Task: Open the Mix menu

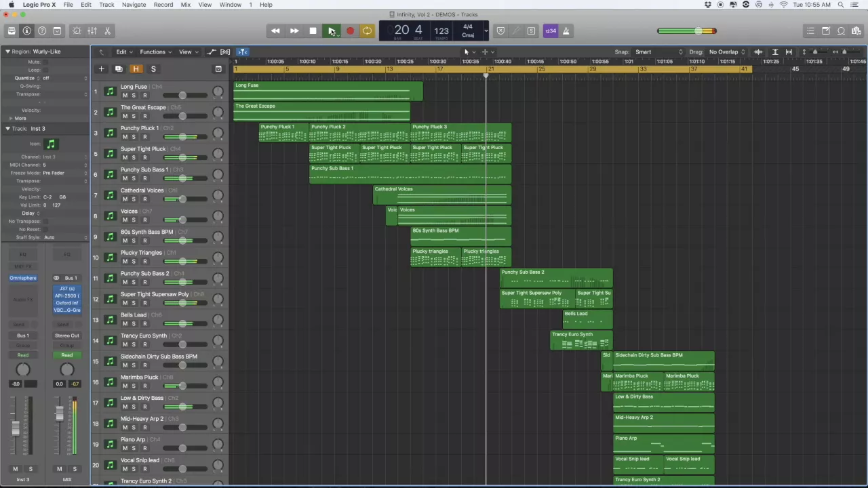Action: coord(185,5)
